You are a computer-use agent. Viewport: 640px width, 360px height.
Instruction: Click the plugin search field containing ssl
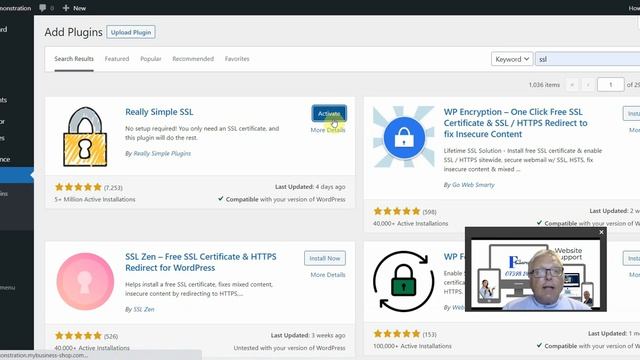pyautogui.click(x=587, y=59)
